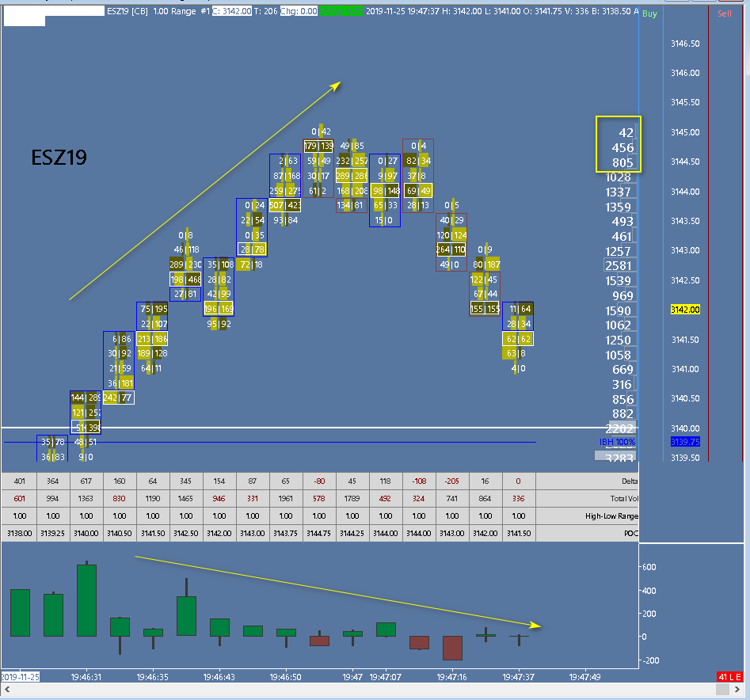Click the 19:47:49 time axis label
Screen dimensions: 750x700
tap(584, 677)
